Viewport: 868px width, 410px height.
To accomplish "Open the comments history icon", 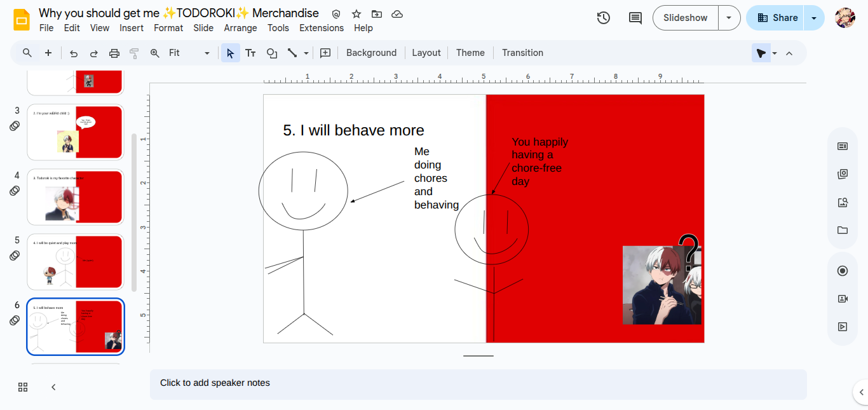I will coord(635,18).
